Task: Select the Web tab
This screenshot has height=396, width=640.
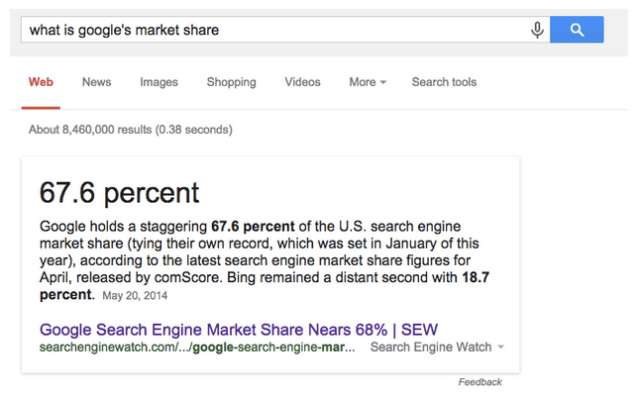Action: pos(41,82)
